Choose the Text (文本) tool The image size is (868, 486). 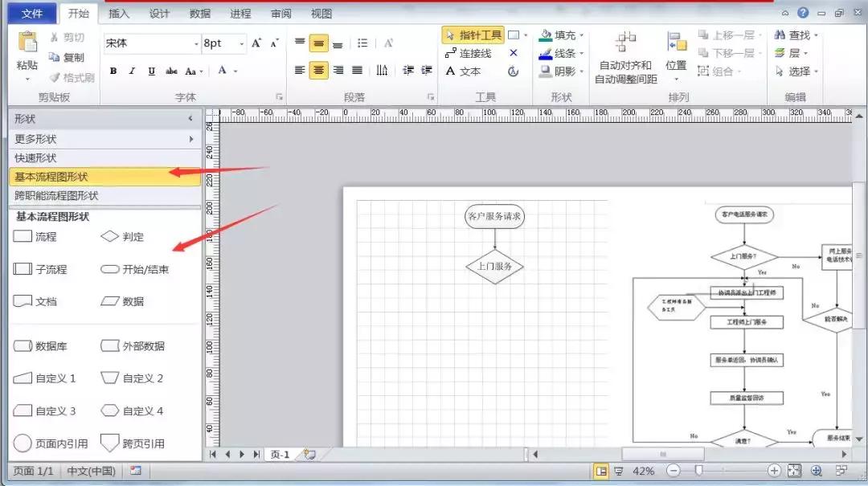[463, 71]
